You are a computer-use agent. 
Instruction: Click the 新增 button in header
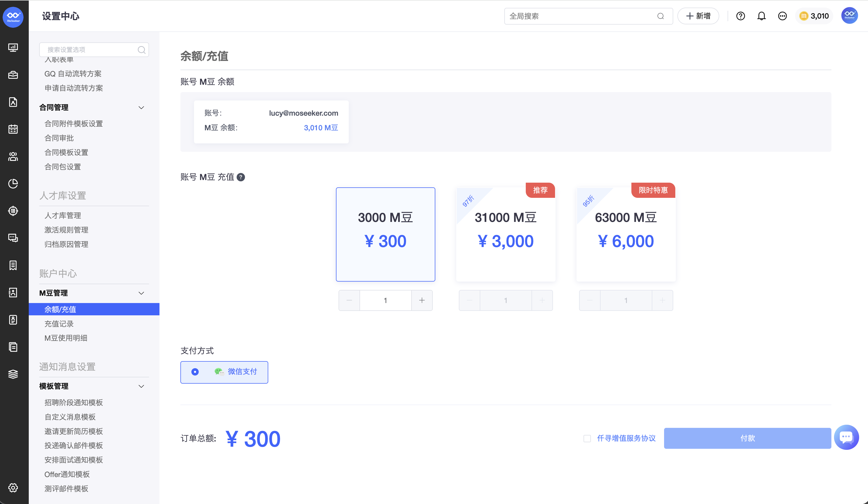pyautogui.click(x=698, y=16)
